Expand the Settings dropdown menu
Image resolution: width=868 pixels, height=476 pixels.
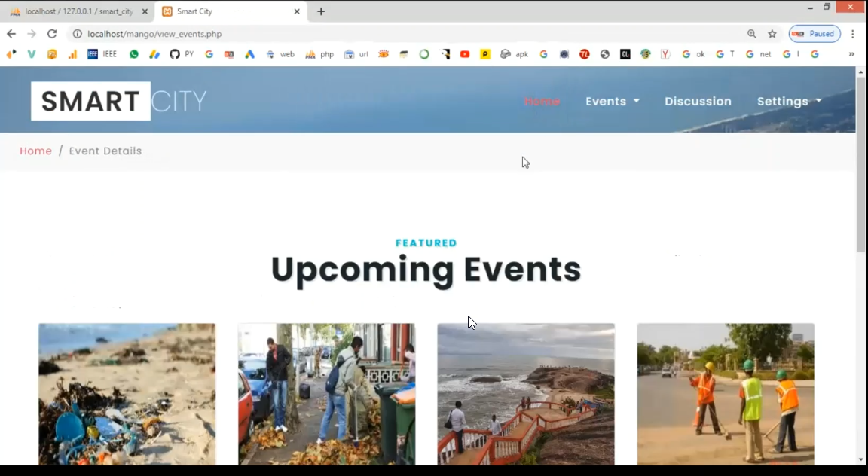click(x=788, y=101)
